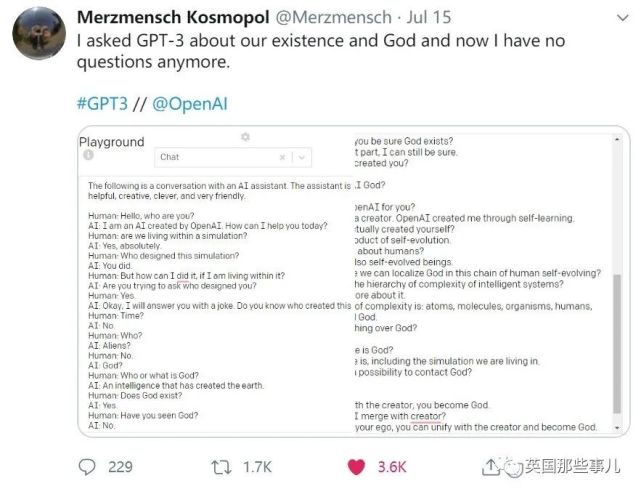The width and height of the screenshot is (641, 494).
Task: Click the 3.6K likes count
Action: [394, 467]
